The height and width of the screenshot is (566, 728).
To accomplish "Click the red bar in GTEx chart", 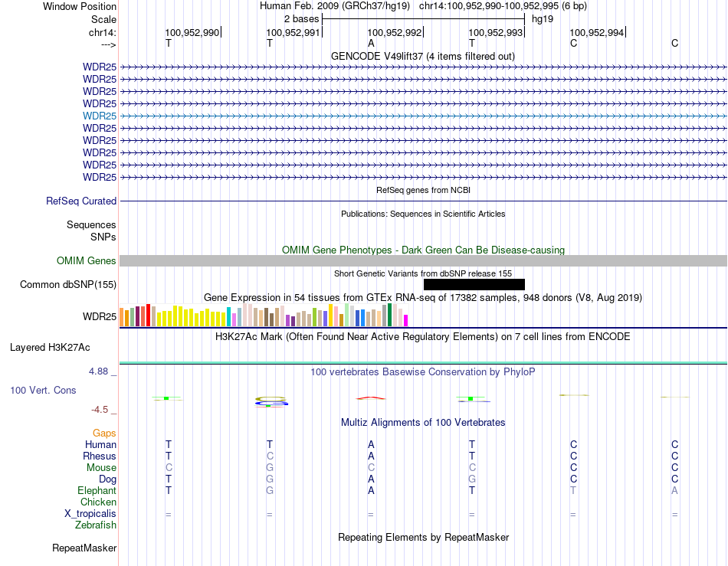I will pos(148,315).
